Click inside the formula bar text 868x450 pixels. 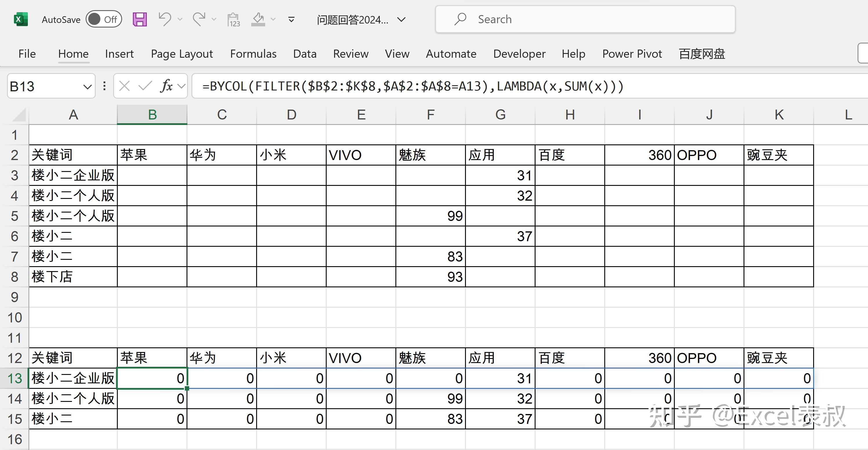pos(413,86)
